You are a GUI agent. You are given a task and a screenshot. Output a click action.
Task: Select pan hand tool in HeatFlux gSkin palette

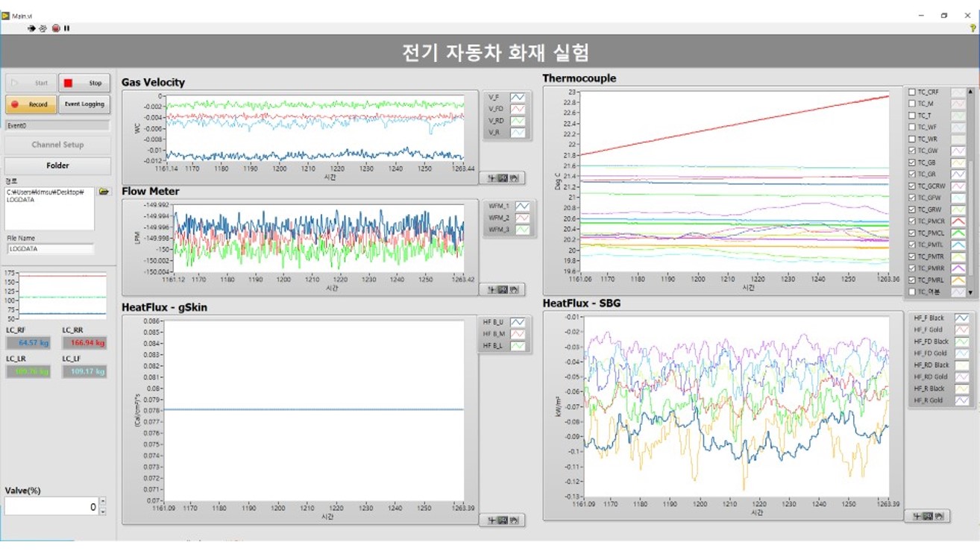[514, 520]
